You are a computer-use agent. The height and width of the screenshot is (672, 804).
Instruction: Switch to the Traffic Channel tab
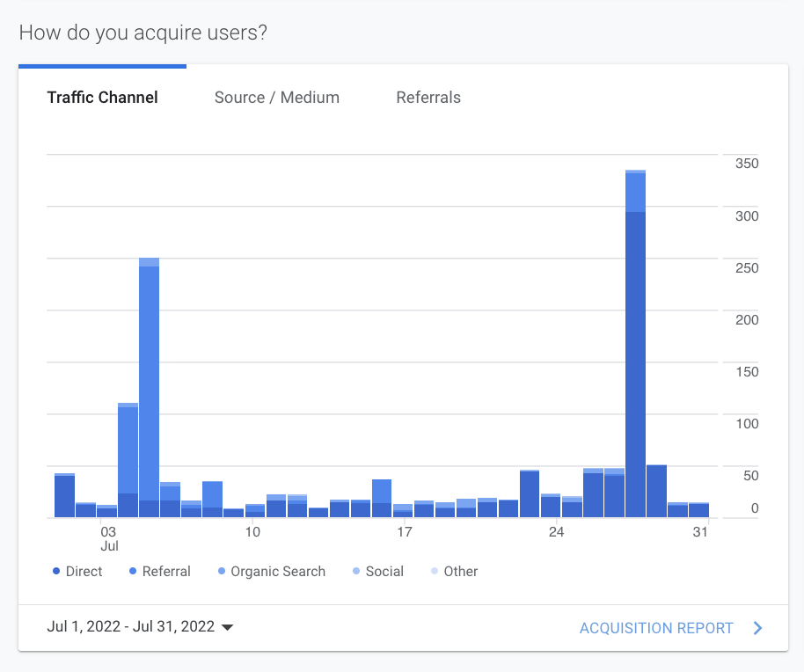tap(102, 98)
